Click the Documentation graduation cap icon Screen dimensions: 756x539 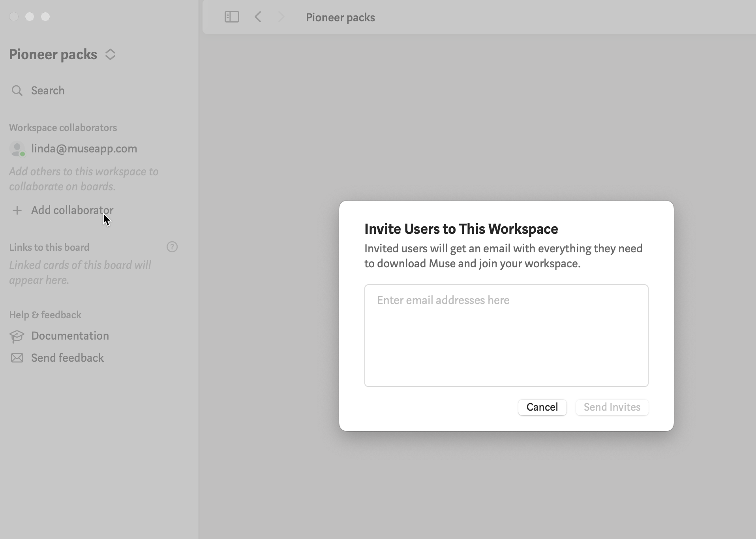pyautogui.click(x=17, y=336)
